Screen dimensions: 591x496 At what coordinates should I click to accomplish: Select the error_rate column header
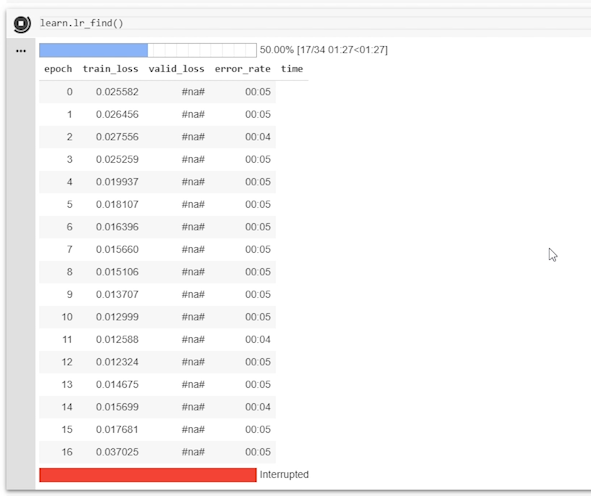(x=243, y=69)
